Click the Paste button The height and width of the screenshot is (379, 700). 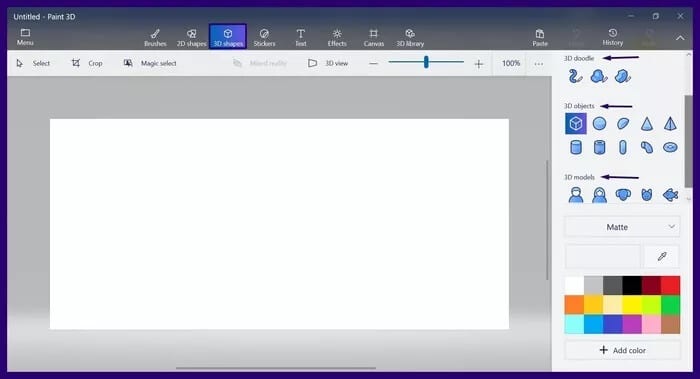(540, 37)
